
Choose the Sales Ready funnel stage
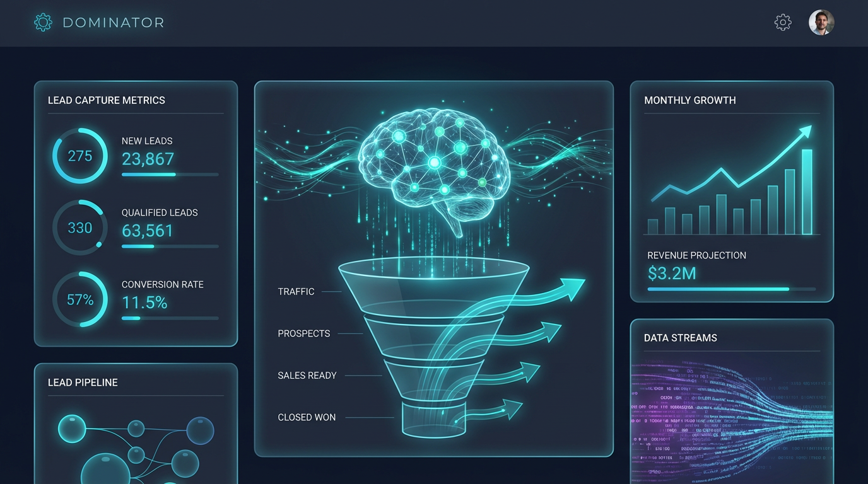coord(307,376)
